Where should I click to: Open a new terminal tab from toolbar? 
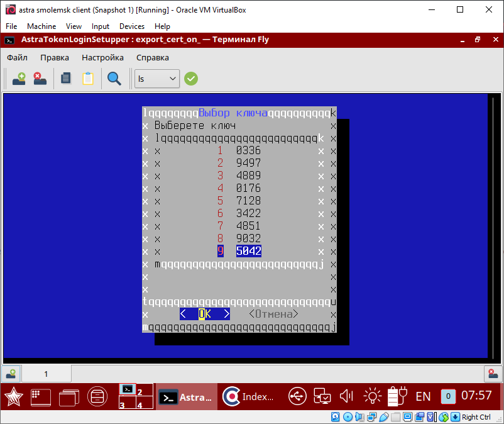pyautogui.click(x=19, y=79)
